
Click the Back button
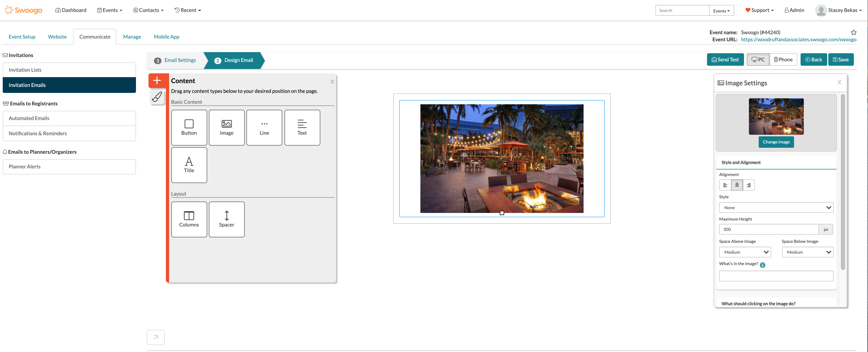click(x=813, y=59)
